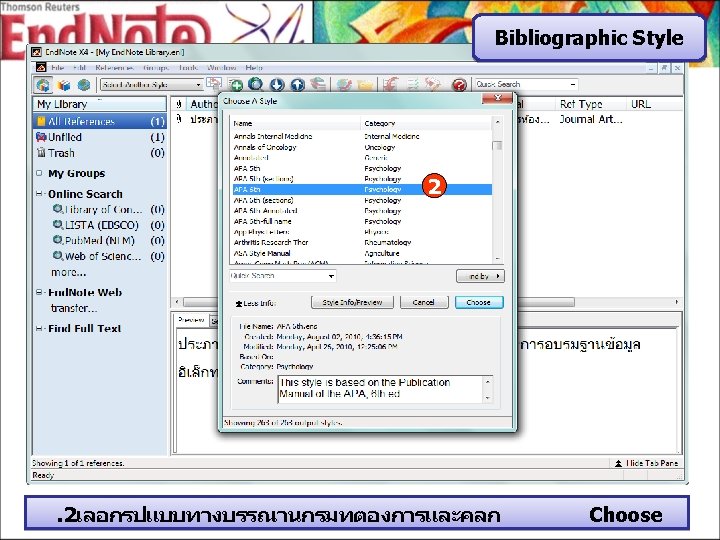Screen dimensions: 720x540
Task: Open EndNote Help red question icon
Action: pos(459,85)
